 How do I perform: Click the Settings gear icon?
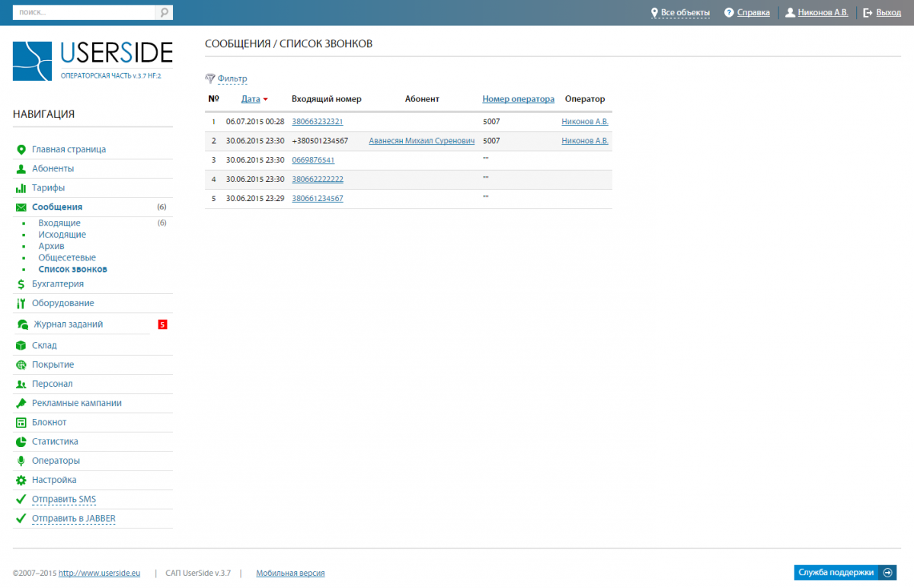point(21,481)
